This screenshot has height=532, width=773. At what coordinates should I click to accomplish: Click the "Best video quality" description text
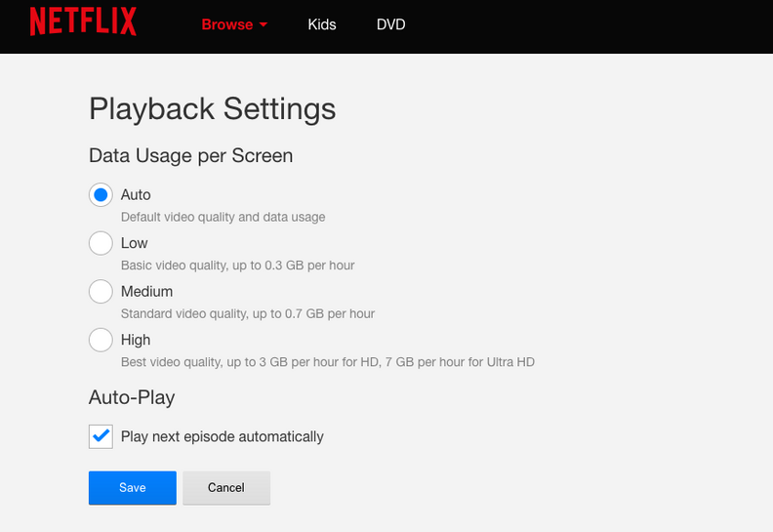pos(327,362)
